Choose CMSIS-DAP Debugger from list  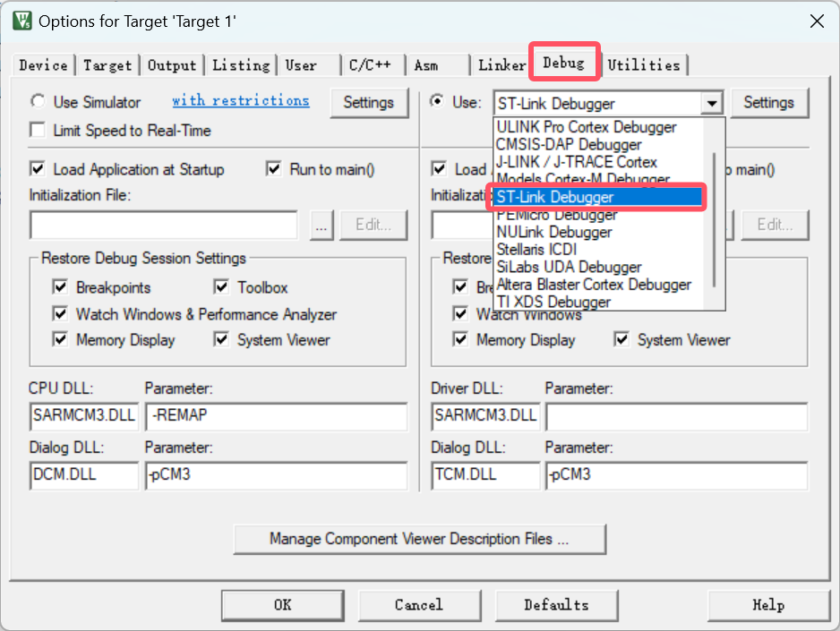[598, 144]
